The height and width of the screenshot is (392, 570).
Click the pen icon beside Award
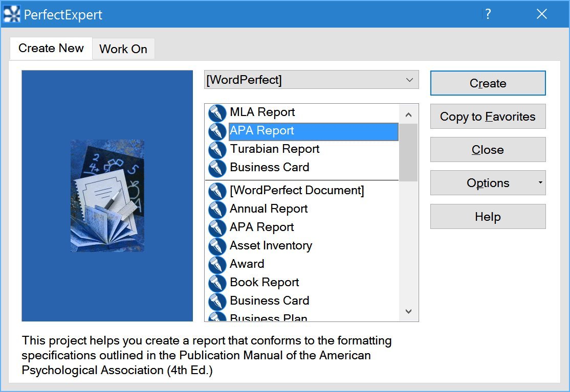[x=217, y=265]
